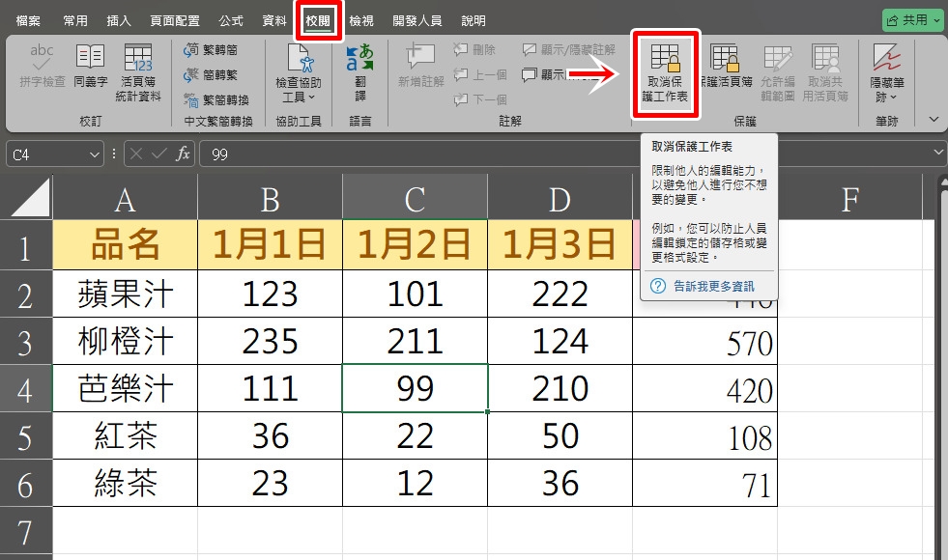Convert text with 繁轉簡
This screenshot has width=948, height=560.
tap(211, 49)
